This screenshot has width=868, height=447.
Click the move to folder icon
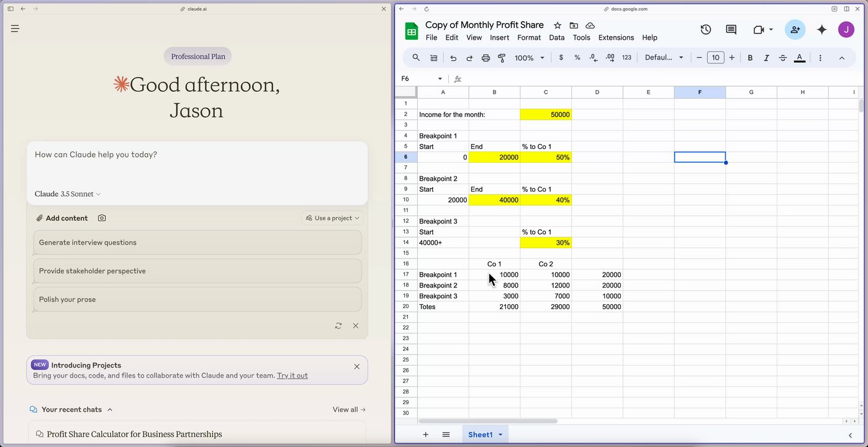[x=574, y=25]
